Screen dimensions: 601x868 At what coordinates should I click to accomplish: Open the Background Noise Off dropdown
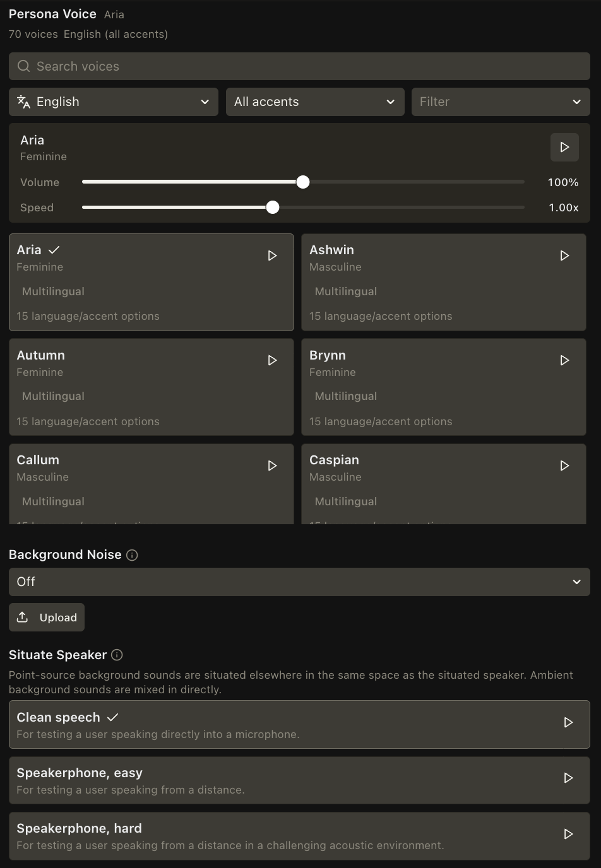pyautogui.click(x=299, y=582)
